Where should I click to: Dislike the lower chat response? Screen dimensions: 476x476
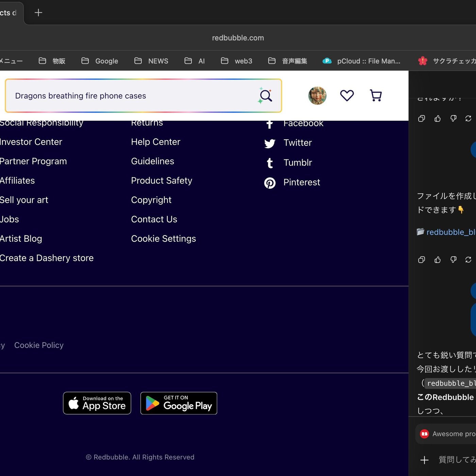tap(453, 260)
